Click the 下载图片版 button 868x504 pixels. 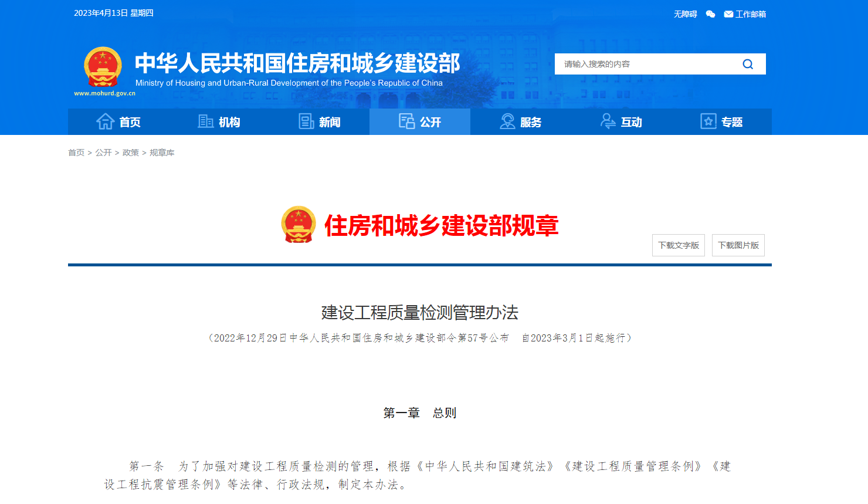tap(738, 245)
